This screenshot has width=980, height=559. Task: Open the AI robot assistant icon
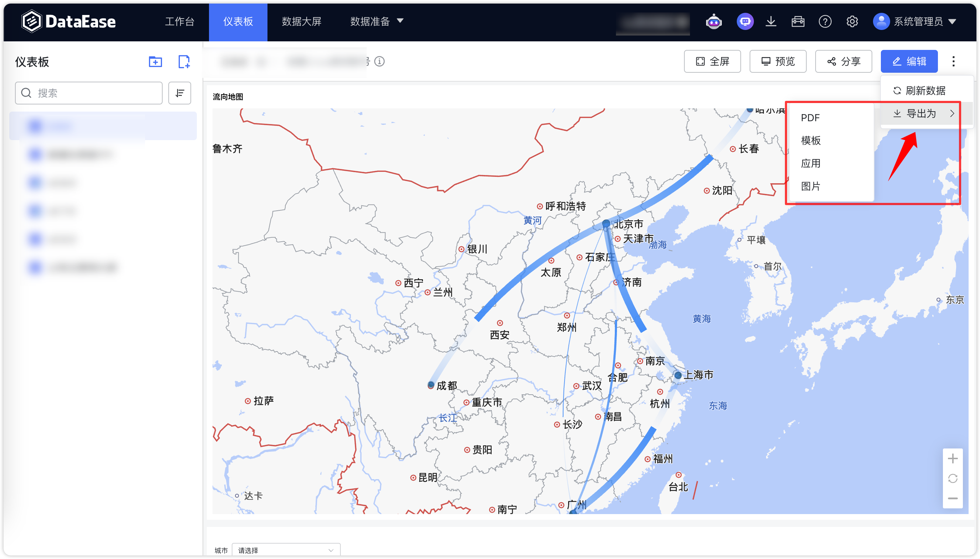[714, 21]
